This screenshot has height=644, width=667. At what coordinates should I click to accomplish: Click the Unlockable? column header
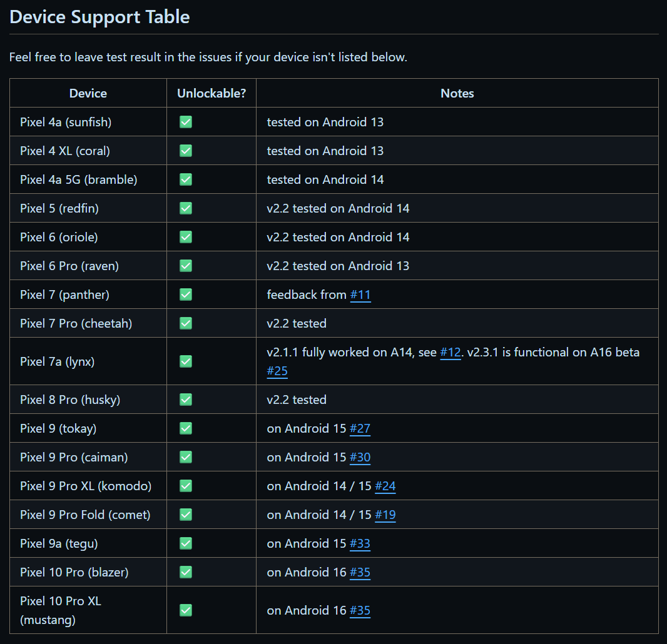click(x=211, y=93)
